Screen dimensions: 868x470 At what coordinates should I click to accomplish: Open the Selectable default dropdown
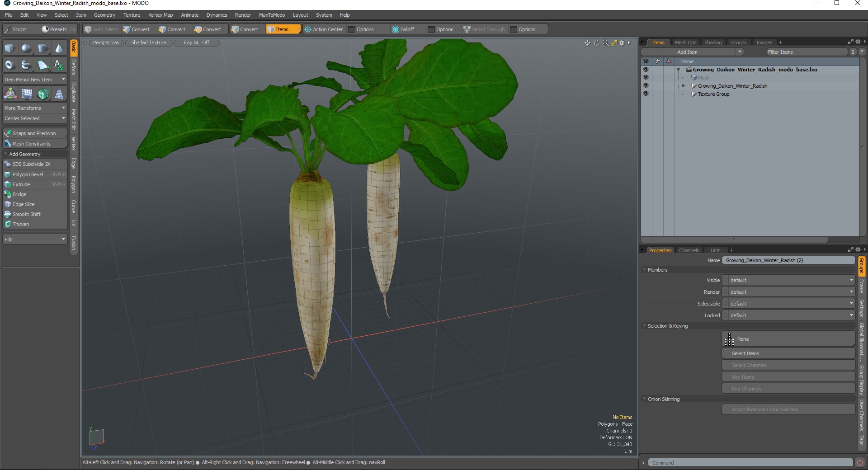point(788,304)
